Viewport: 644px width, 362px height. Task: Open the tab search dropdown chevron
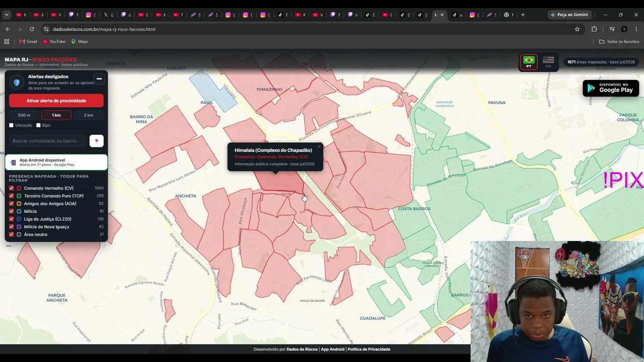tap(7, 15)
